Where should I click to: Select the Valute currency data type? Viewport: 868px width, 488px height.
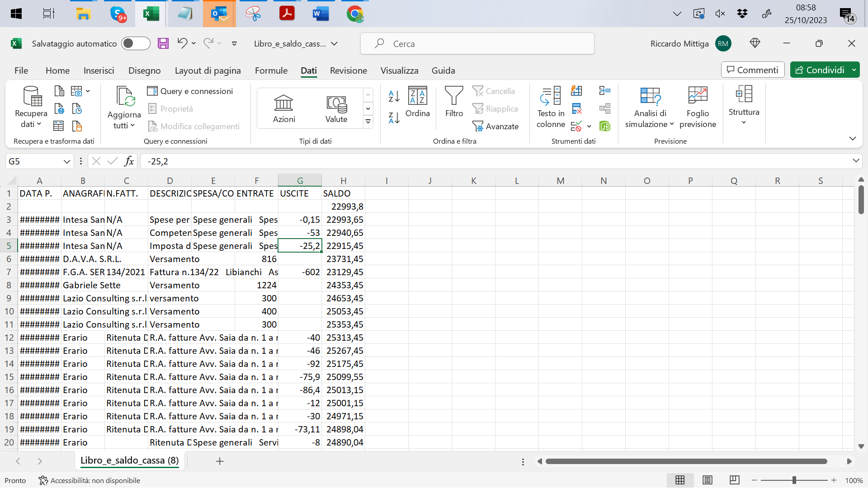(336, 109)
